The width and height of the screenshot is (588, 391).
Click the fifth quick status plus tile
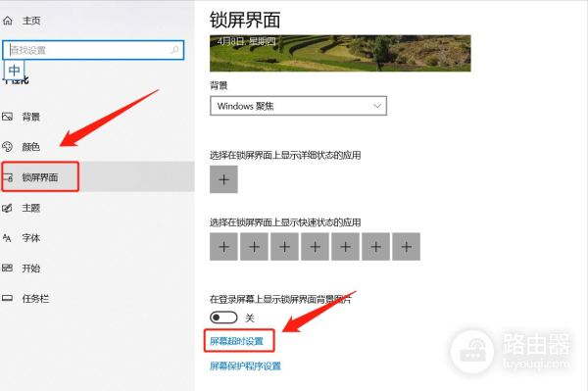click(345, 247)
